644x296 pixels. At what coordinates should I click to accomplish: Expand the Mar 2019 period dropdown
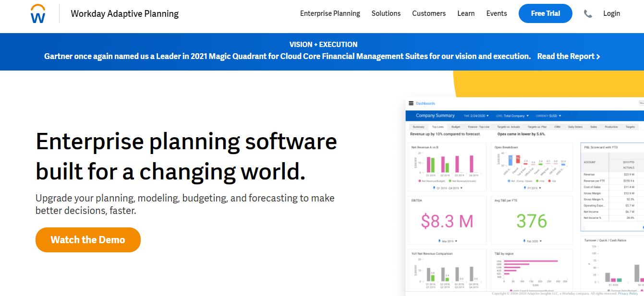pos(456,241)
